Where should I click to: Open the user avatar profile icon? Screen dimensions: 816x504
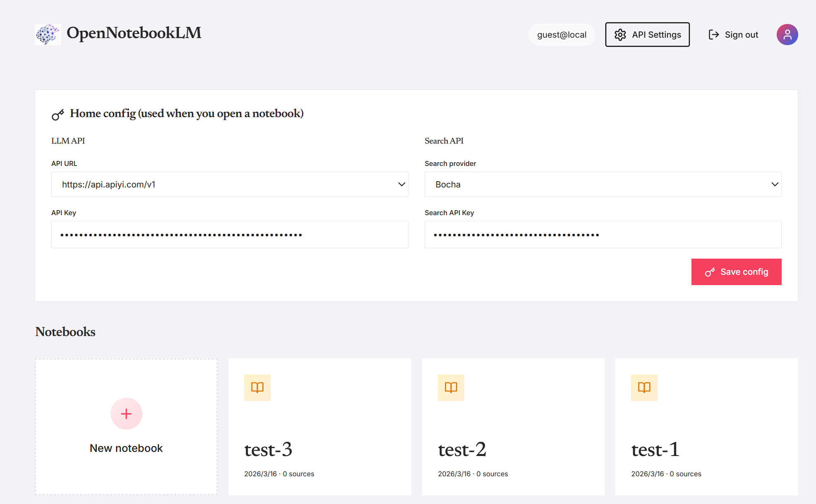[x=787, y=34]
